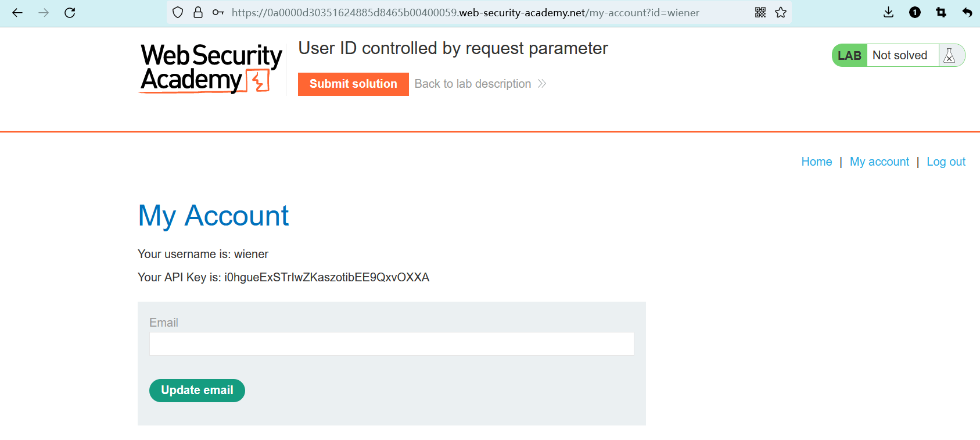The height and width of the screenshot is (440, 980).
Task: Show the QR code for this page
Action: 760,13
